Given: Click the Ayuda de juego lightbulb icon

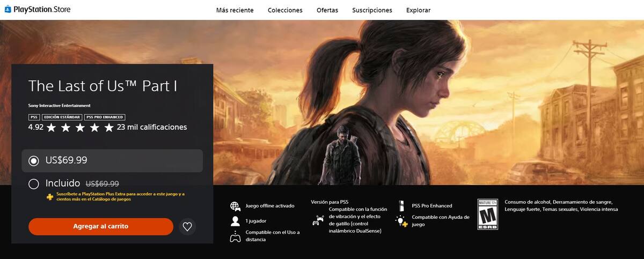Looking at the screenshot, I should click(x=401, y=221).
